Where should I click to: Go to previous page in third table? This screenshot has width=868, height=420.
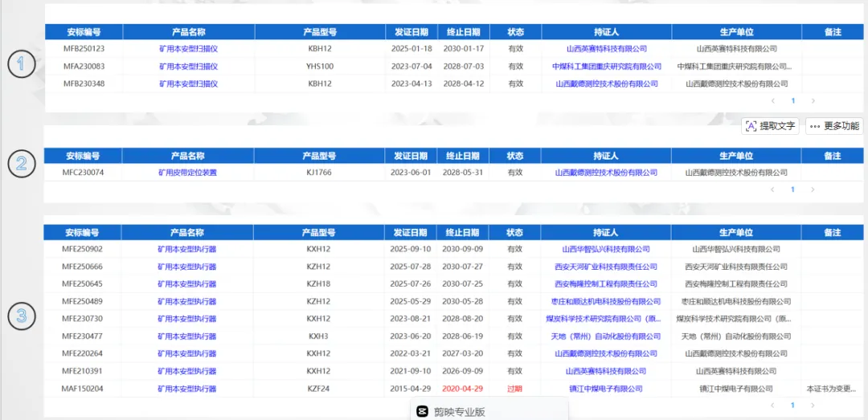(x=773, y=406)
